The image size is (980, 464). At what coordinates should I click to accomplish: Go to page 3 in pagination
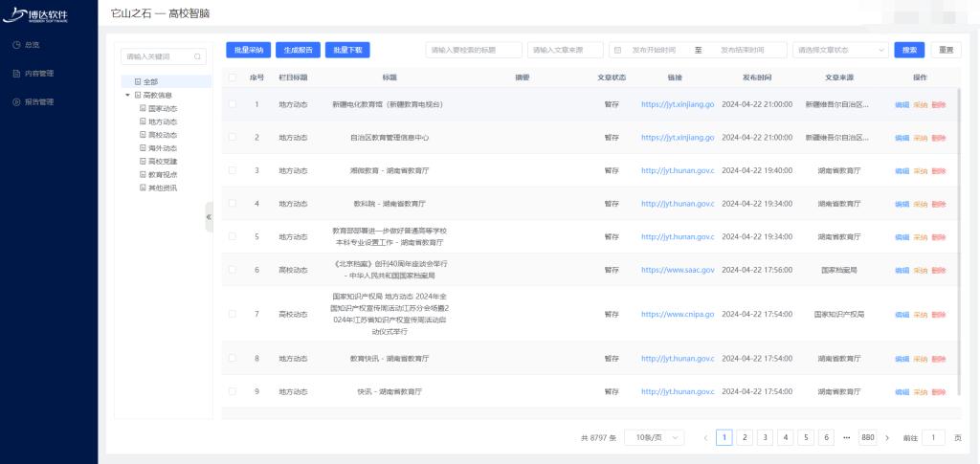[765, 438]
